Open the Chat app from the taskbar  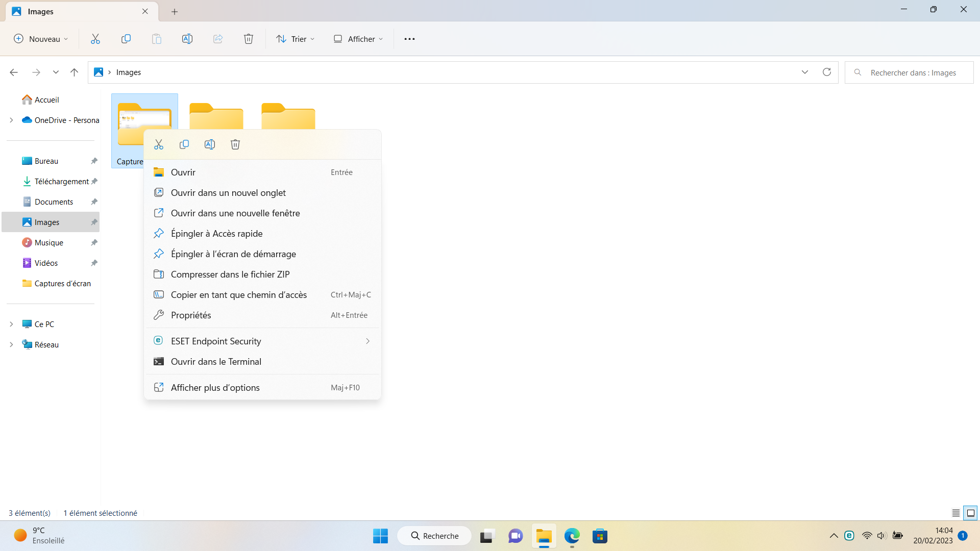click(x=516, y=536)
